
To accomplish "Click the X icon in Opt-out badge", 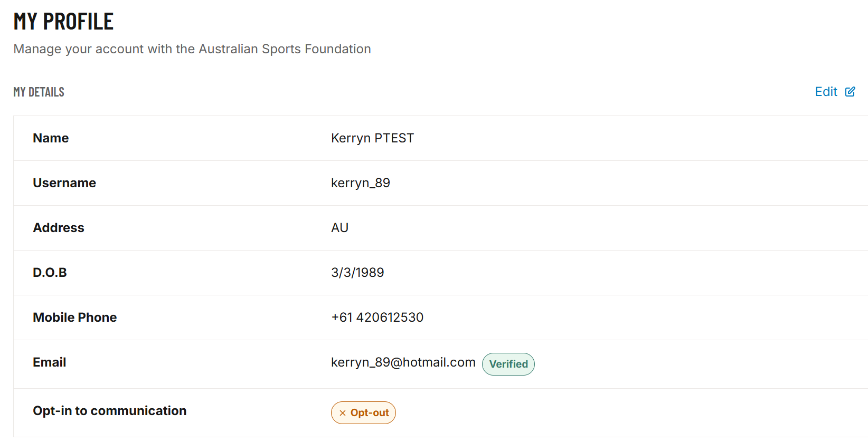I will click(x=343, y=413).
